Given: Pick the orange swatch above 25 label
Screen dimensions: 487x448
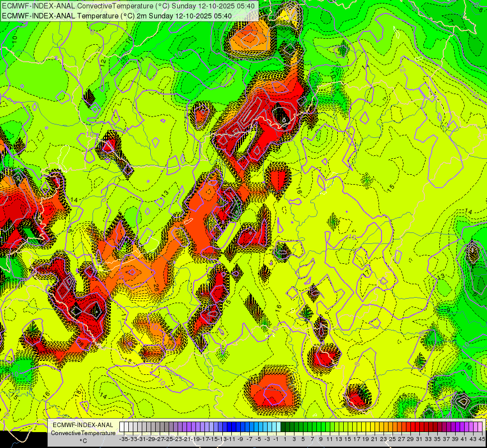Looking at the screenshot, I should pyautogui.click(x=390, y=427).
